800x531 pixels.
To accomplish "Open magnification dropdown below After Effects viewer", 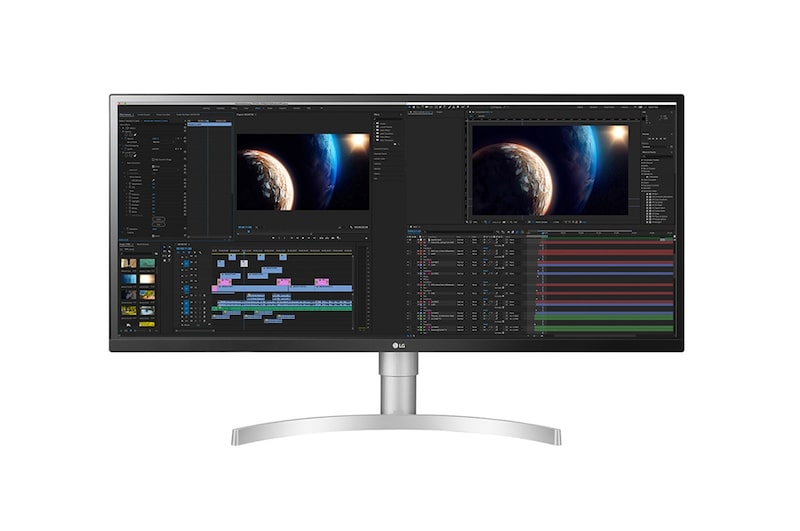I will pyautogui.click(x=475, y=222).
